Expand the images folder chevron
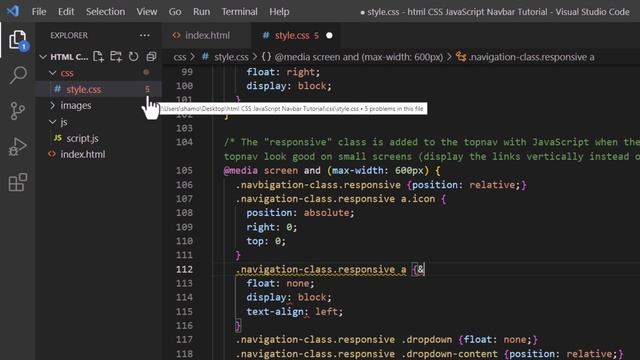 coord(52,105)
